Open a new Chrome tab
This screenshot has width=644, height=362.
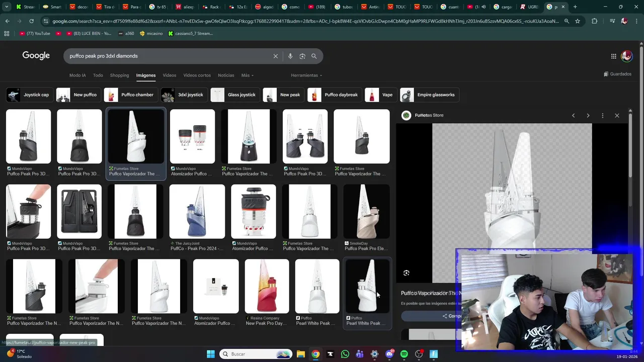(x=575, y=7)
